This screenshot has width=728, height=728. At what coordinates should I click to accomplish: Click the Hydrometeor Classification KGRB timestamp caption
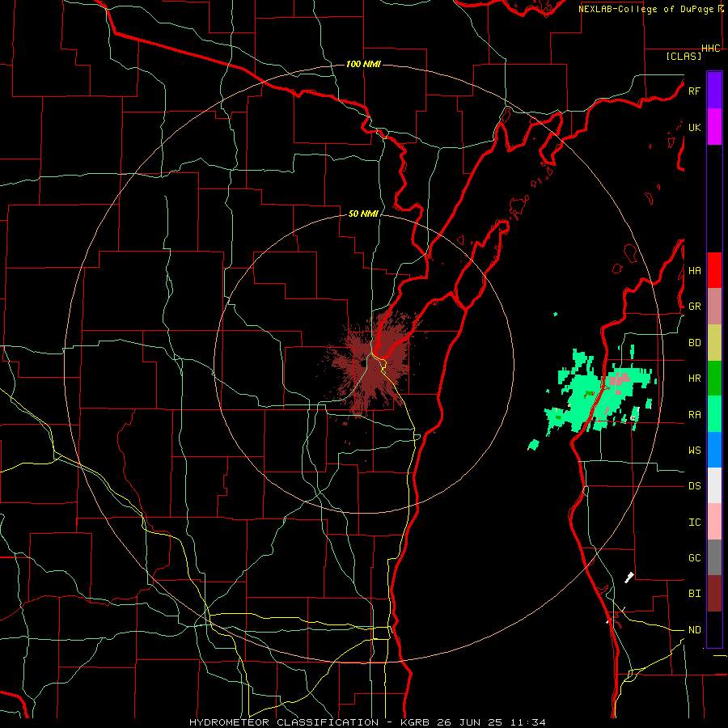tap(367, 722)
